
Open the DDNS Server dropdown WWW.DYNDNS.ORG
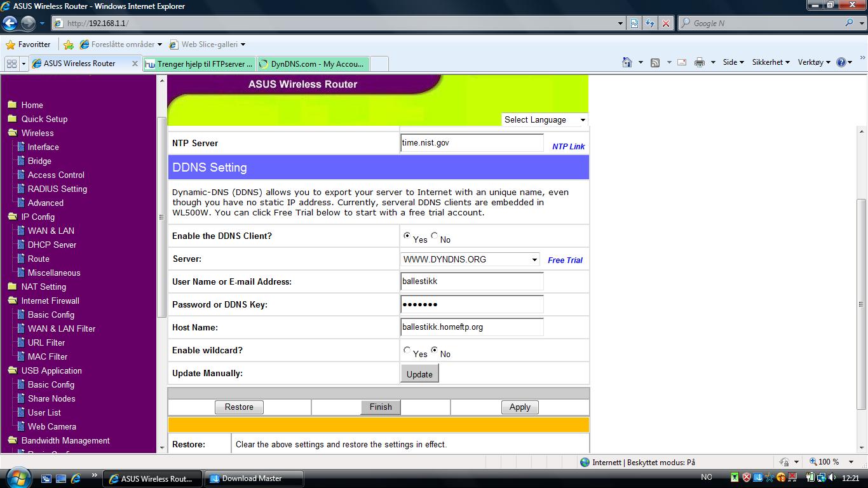[471, 259]
